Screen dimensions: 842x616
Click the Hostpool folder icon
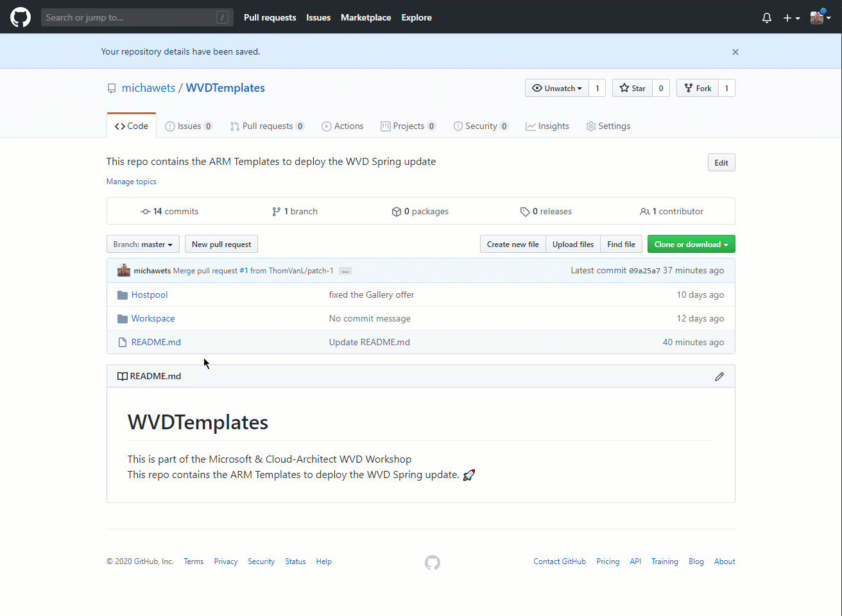tap(123, 295)
